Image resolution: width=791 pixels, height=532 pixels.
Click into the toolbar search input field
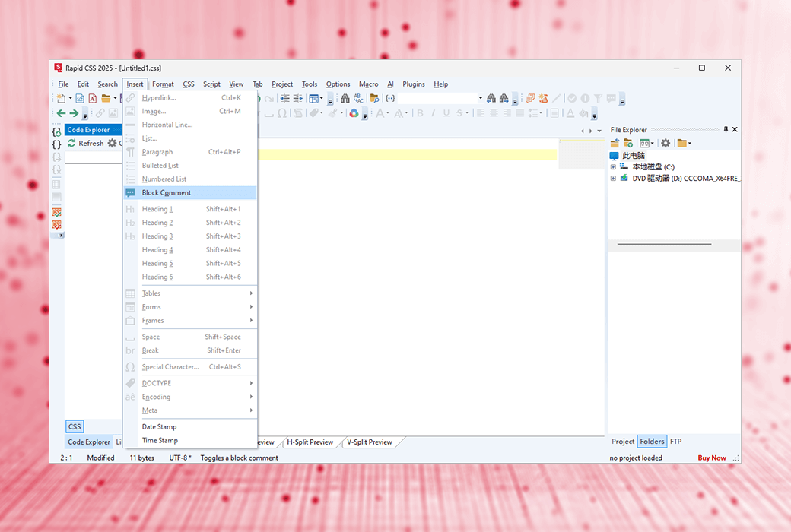[x=437, y=98]
